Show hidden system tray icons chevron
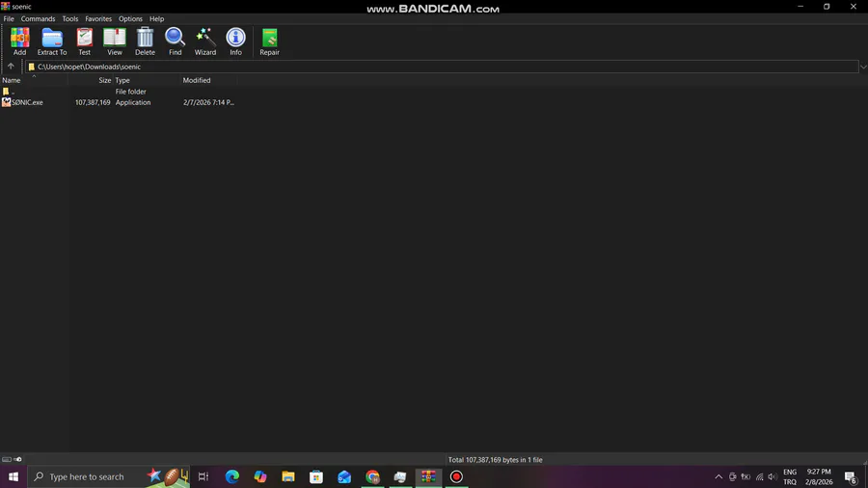The image size is (868, 488). click(719, 477)
